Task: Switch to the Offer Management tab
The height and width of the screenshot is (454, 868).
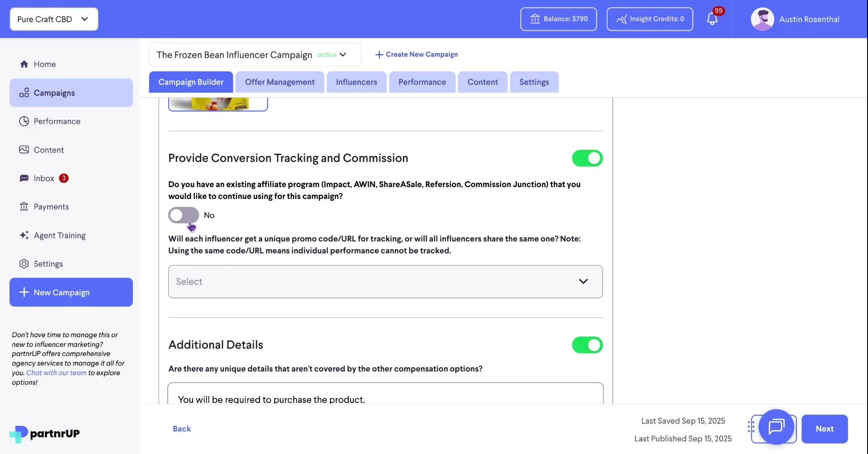Action: [279, 82]
